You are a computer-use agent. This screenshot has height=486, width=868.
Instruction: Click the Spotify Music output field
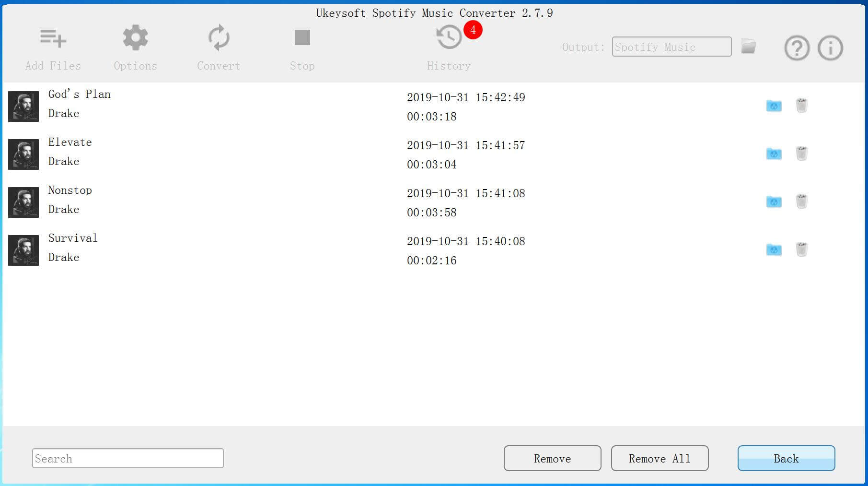tap(671, 47)
